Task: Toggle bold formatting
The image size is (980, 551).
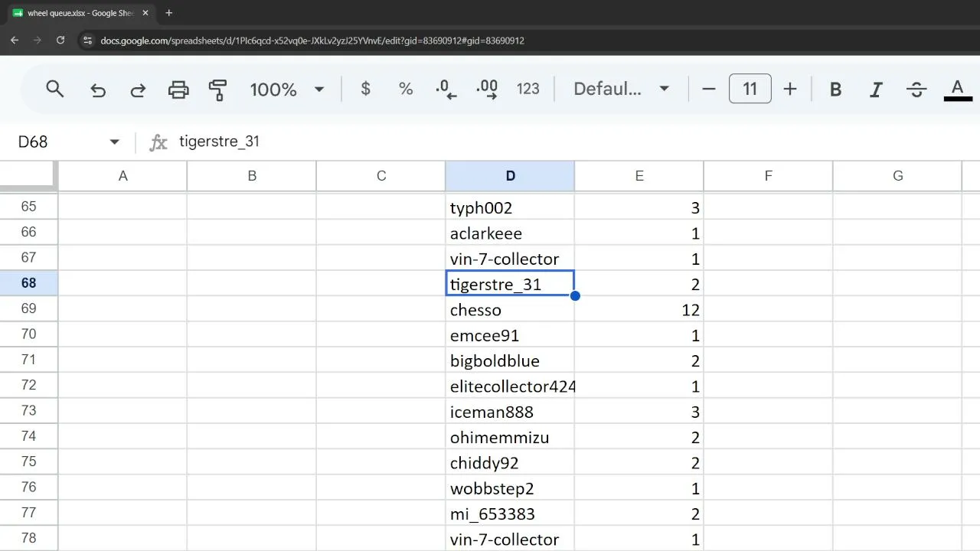Action: click(835, 89)
